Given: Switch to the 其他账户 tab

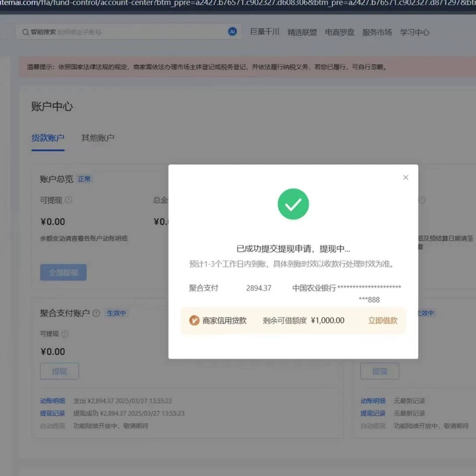Looking at the screenshot, I should 98,138.
